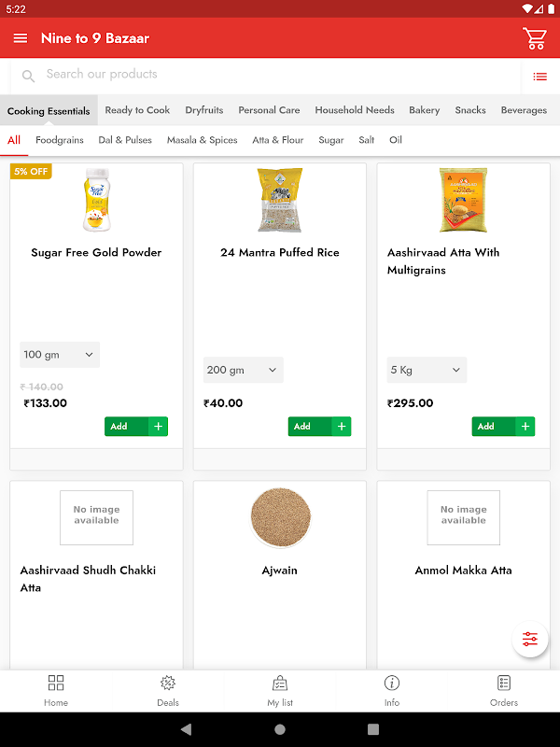View the Orders page
This screenshot has width=560, height=747.
point(504,690)
